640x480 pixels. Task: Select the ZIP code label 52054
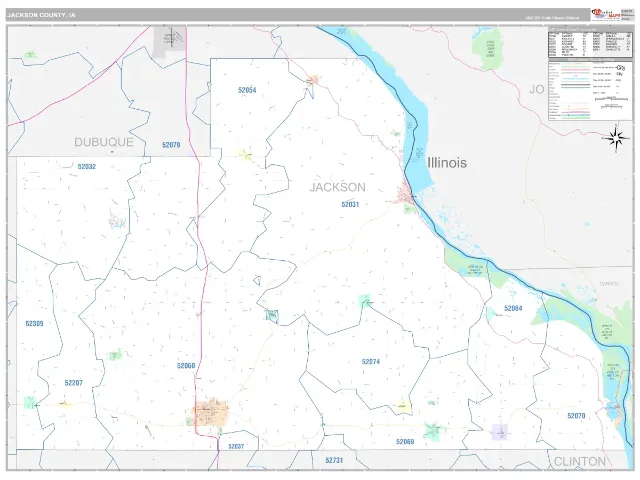pos(247,90)
